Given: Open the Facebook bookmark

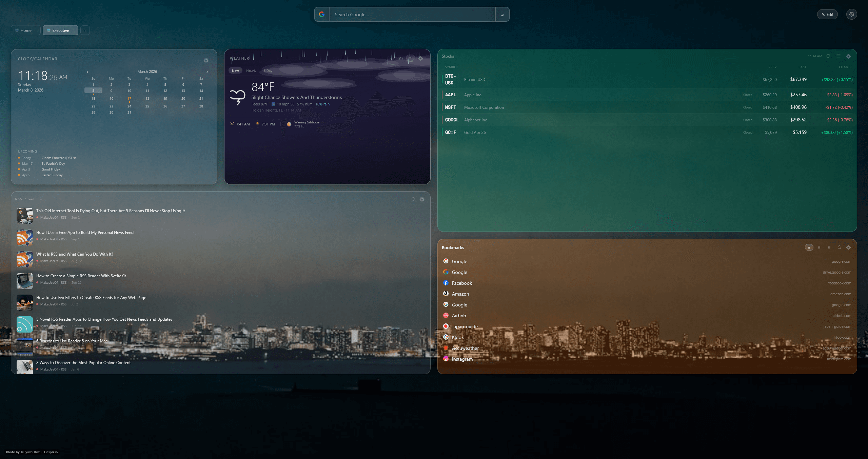Looking at the screenshot, I should coord(462,283).
